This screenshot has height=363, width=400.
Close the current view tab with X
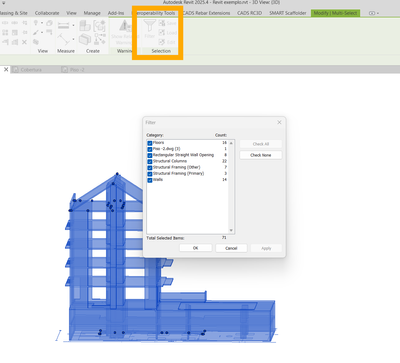click(x=6, y=69)
